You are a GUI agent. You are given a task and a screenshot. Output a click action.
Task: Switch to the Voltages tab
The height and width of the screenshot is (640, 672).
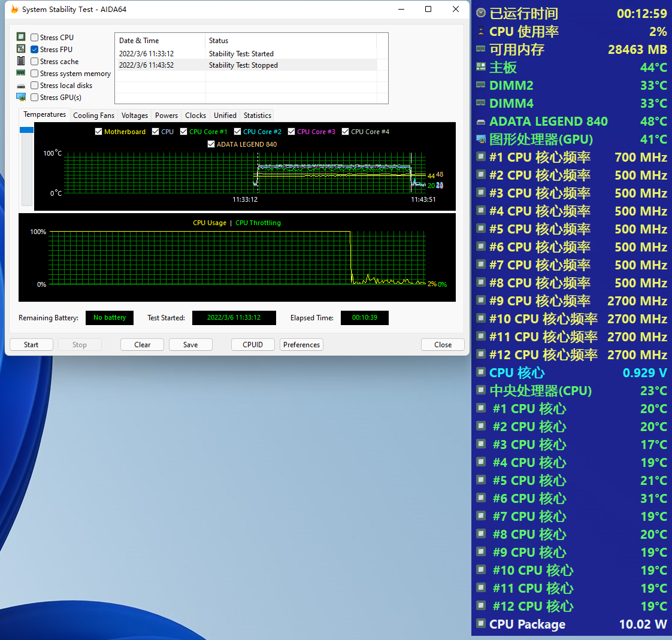(x=135, y=115)
